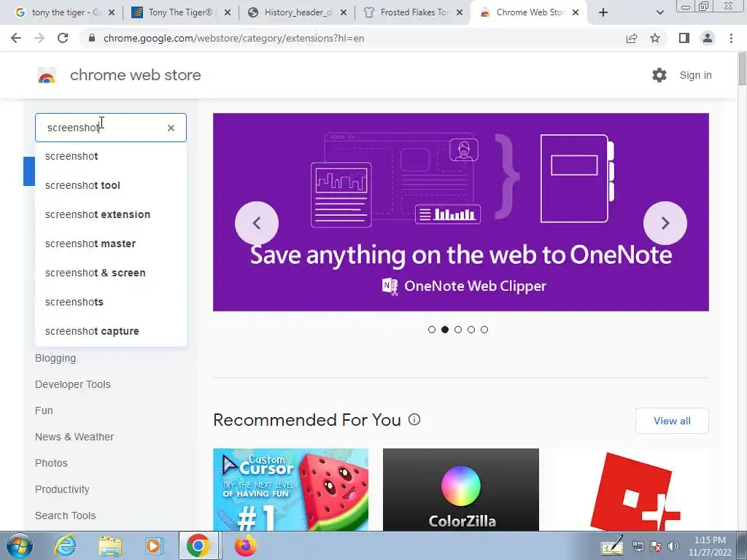Open the tab search dropdown arrow
This screenshot has height=560, width=747.
(x=659, y=12)
